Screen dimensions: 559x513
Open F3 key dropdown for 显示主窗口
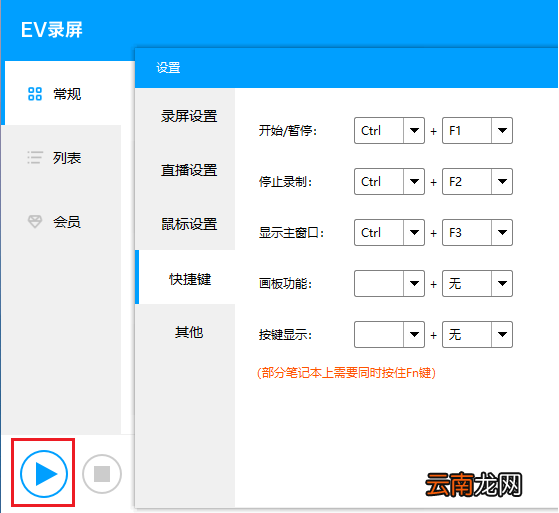pos(477,232)
